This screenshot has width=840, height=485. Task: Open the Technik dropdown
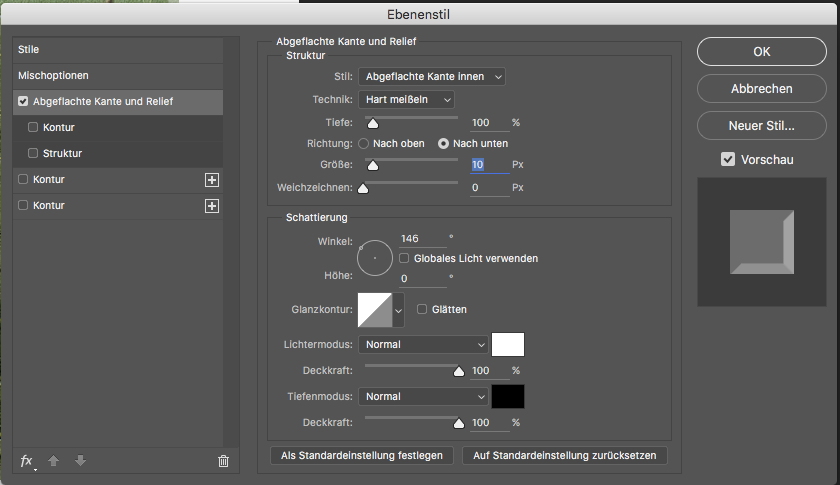(407, 100)
